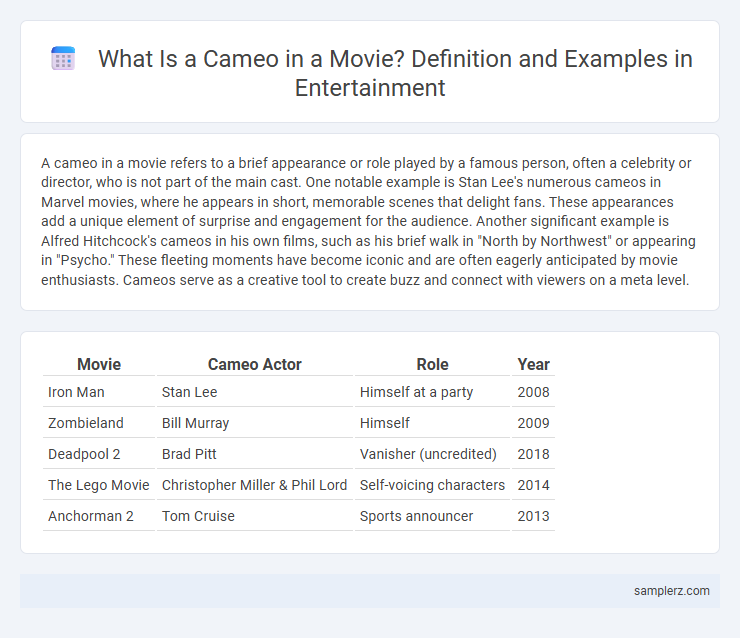Click the 'Vanisher (uncredited)' cell

pos(432,454)
